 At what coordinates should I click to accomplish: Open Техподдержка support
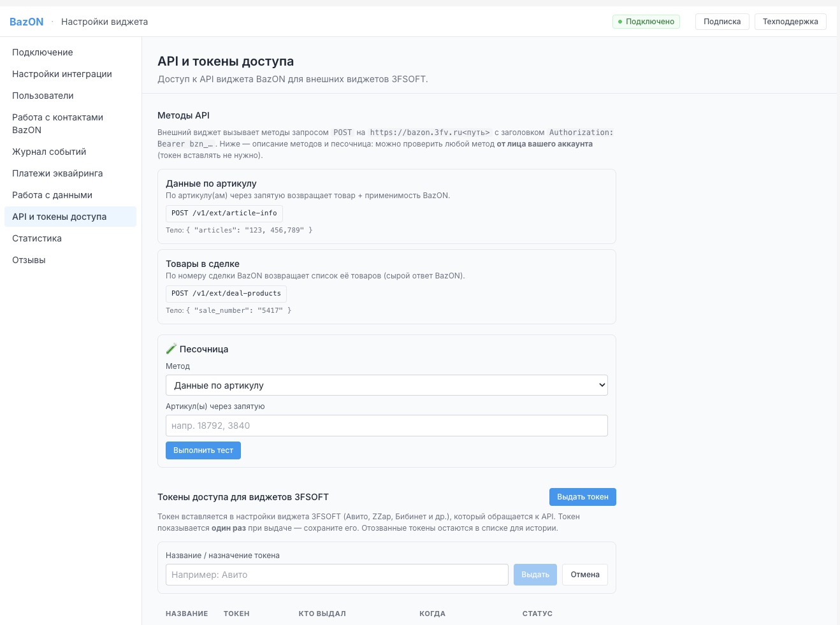pos(790,22)
